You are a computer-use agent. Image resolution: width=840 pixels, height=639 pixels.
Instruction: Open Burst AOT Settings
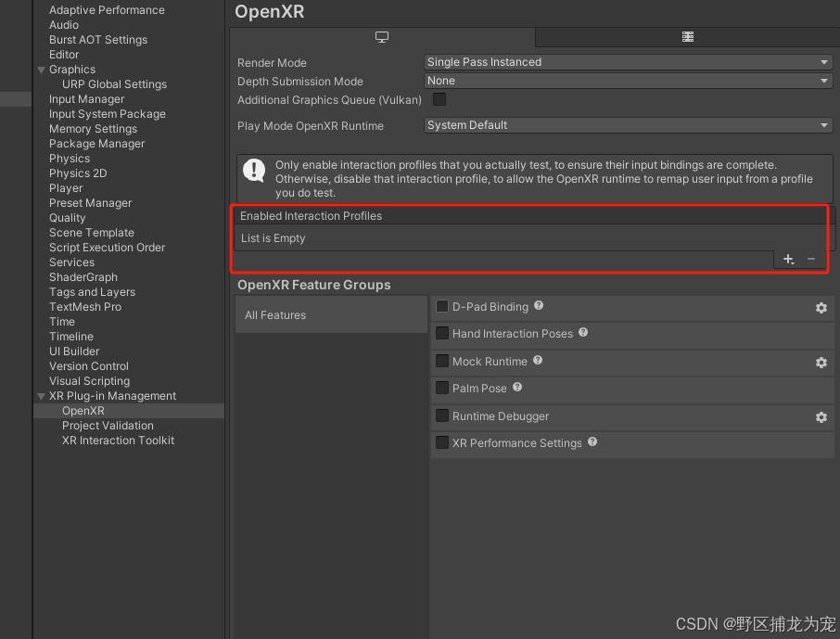click(98, 40)
